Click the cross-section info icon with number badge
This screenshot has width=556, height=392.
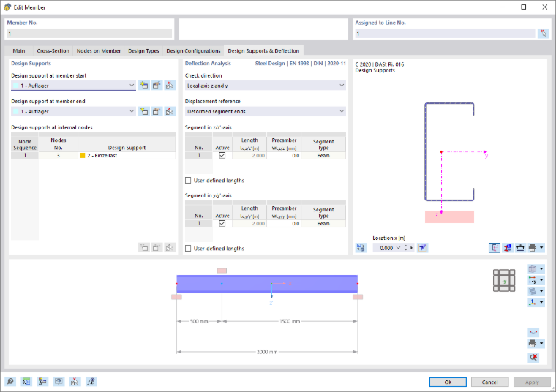click(x=508, y=248)
